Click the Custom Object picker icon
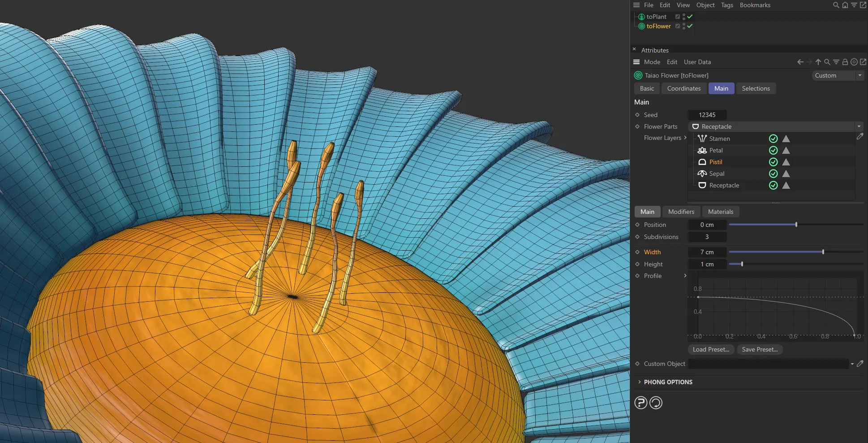 point(860,364)
